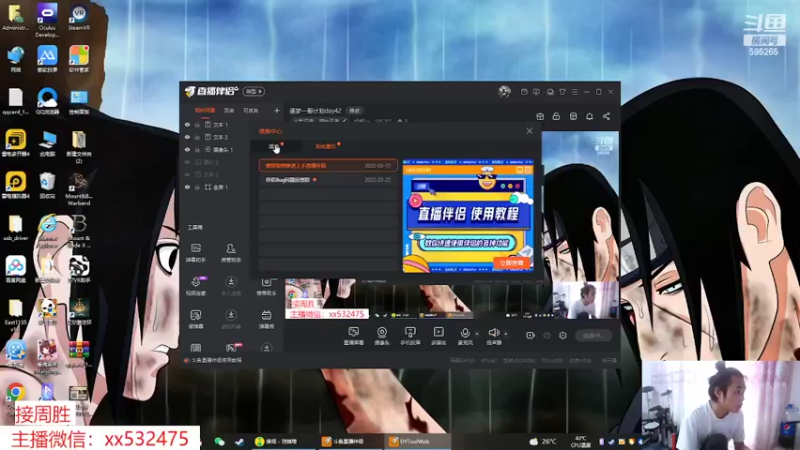Open WeChat icon in taskbar
The height and width of the screenshot is (450, 800).
coord(219,441)
